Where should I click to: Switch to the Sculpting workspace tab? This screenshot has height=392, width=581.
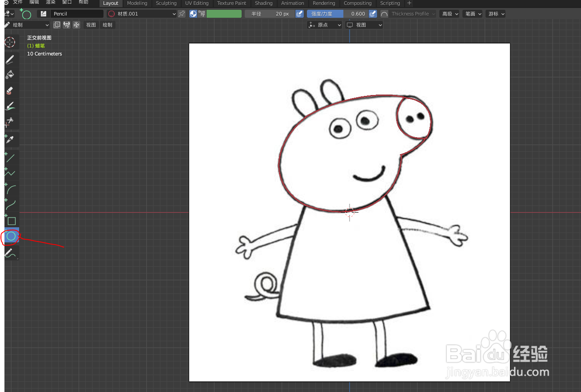[x=166, y=4]
